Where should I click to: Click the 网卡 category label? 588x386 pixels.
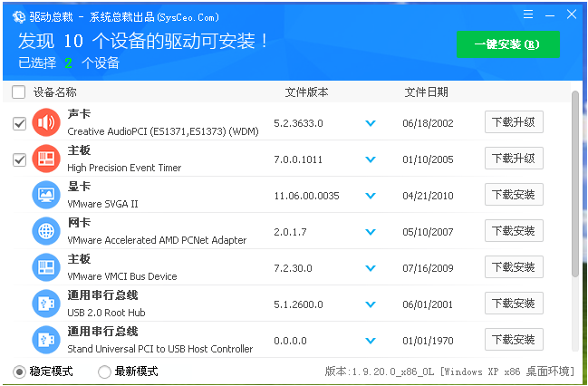click(x=79, y=223)
